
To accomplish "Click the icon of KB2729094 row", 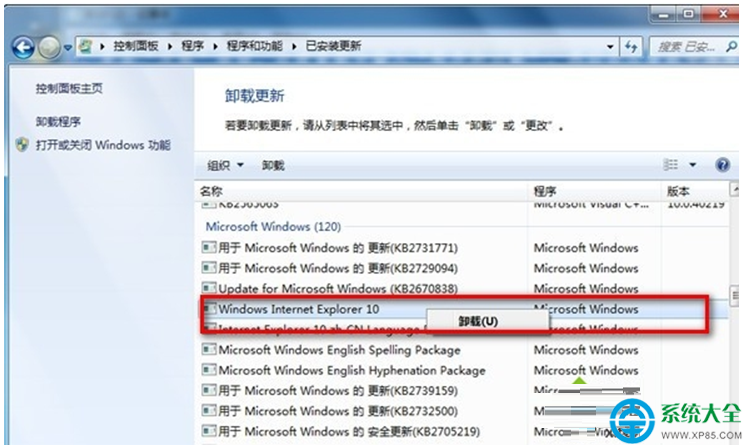I will point(209,268).
